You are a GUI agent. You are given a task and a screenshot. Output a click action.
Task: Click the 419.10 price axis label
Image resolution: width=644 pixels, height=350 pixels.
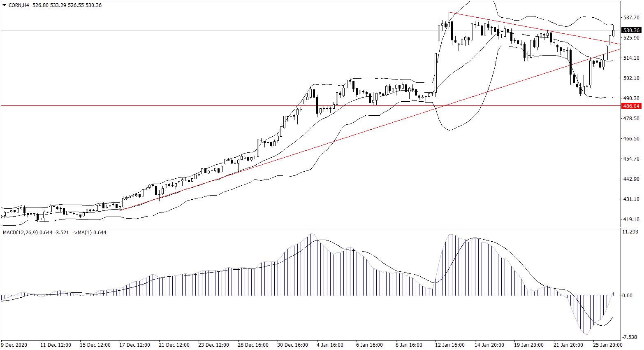pyautogui.click(x=631, y=219)
